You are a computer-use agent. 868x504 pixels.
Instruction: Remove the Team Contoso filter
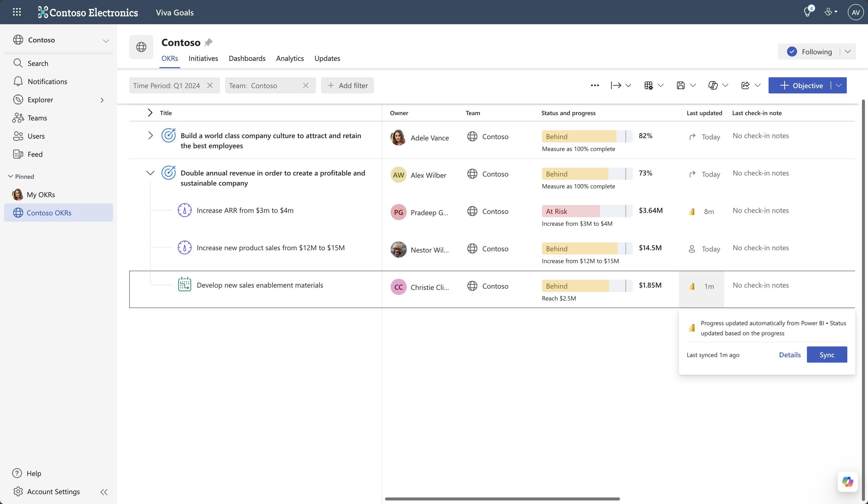pyautogui.click(x=306, y=86)
